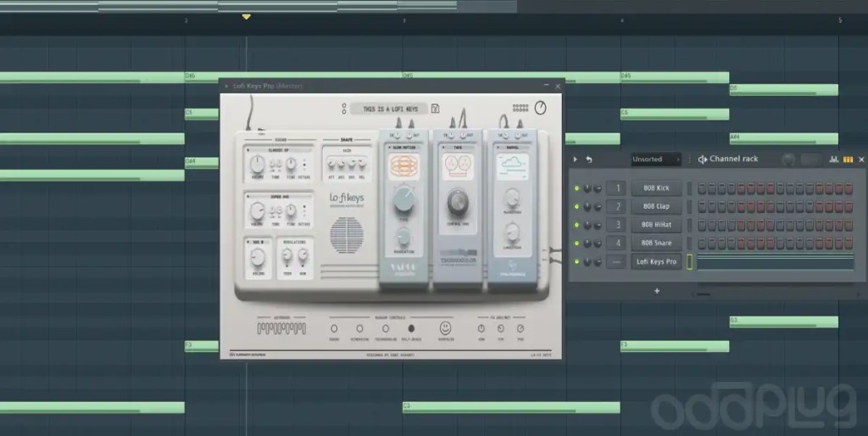Click the unassigned mixer track box for Lofi Keys Pro

point(617,261)
